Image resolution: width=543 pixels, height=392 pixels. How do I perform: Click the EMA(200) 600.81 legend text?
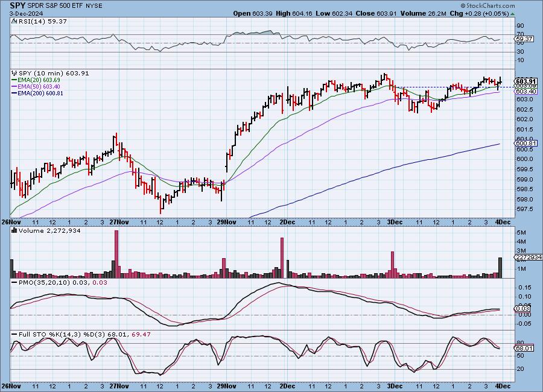tap(40, 93)
